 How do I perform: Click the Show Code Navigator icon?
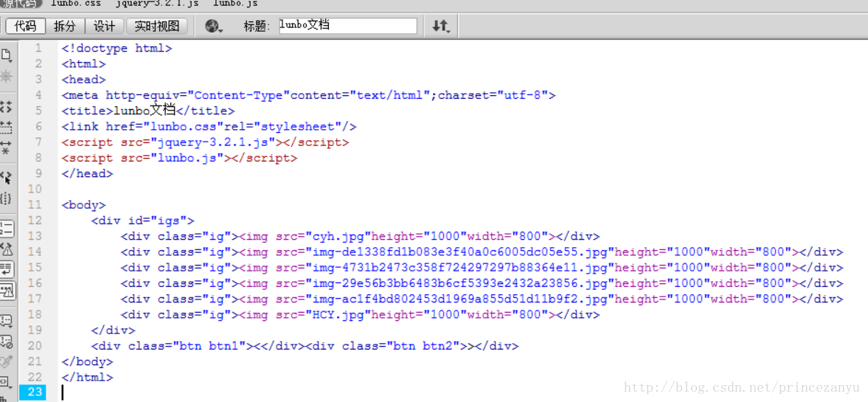7,77
